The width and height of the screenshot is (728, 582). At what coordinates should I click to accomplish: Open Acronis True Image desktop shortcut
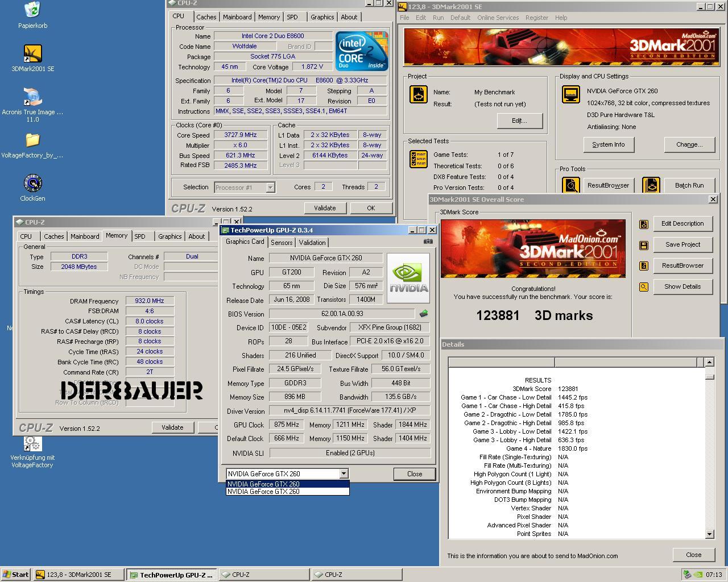(x=32, y=97)
